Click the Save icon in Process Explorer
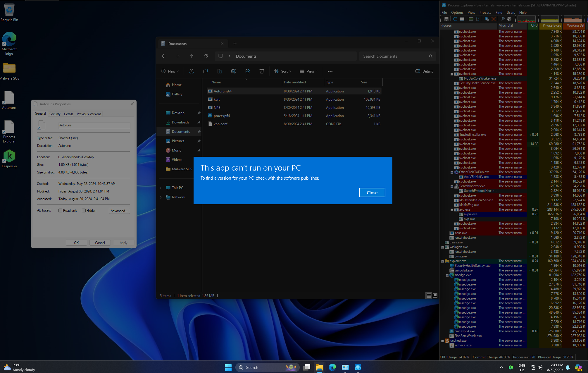 click(446, 19)
